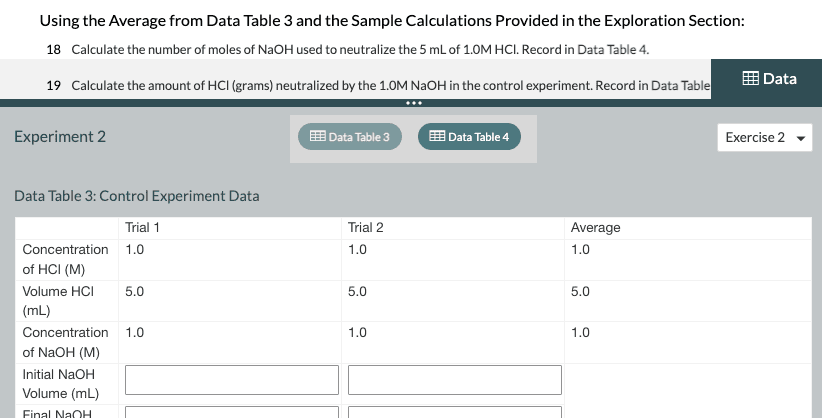
Task: Click the Experiment 2 heading
Action: point(60,137)
